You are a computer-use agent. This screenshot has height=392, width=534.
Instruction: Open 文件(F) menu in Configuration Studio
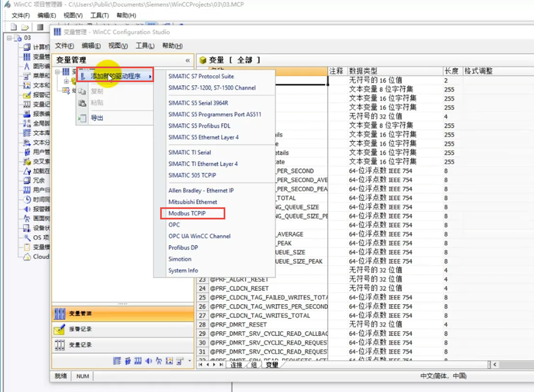[65, 46]
